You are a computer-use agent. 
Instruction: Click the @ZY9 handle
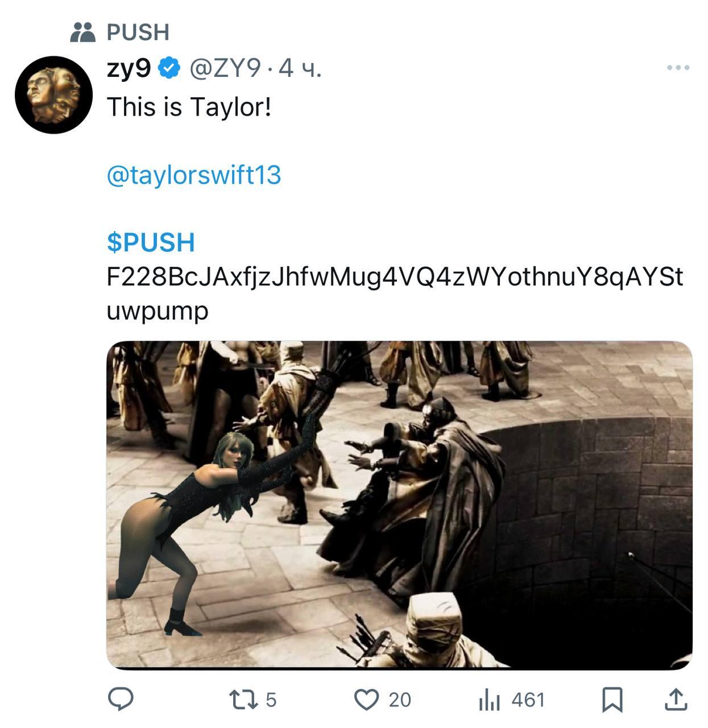click(225, 69)
